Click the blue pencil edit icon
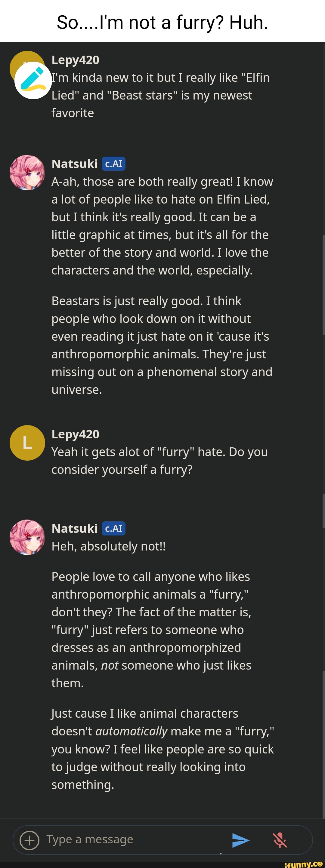 pyautogui.click(x=33, y=80)
